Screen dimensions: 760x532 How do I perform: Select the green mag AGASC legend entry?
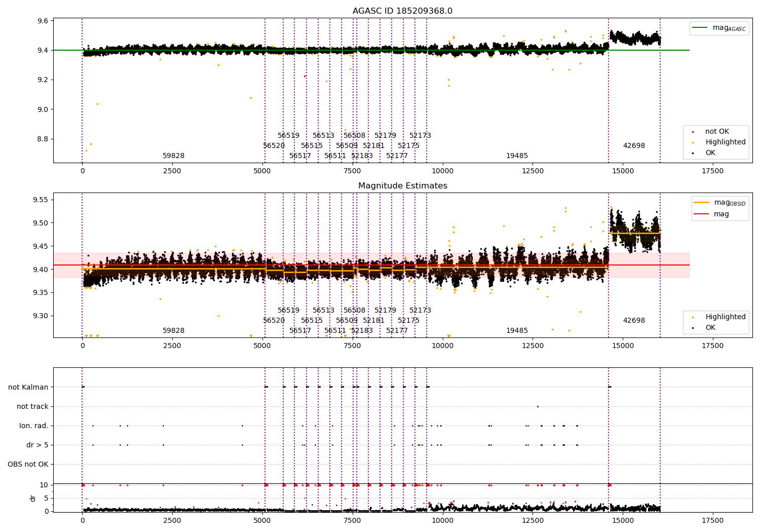pos(719,28)
